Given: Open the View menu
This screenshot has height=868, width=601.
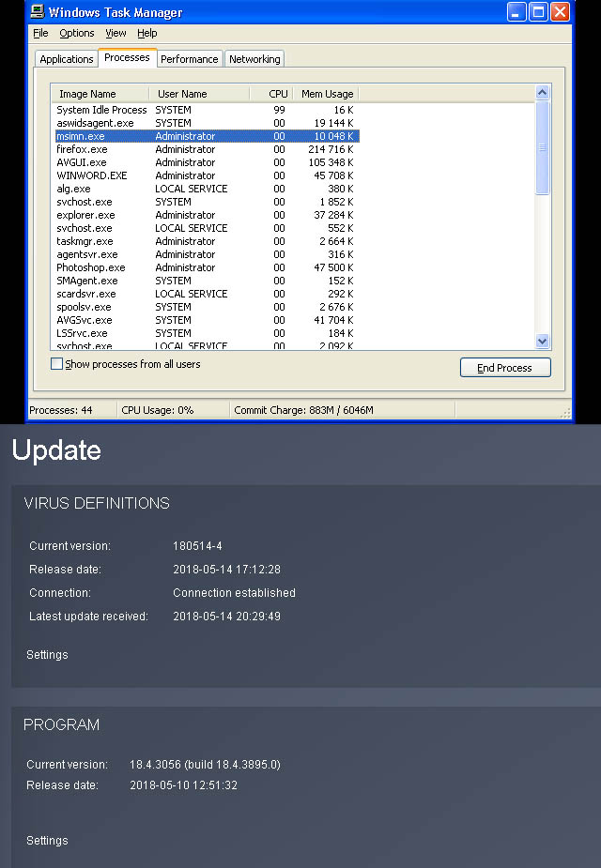Looking at the screenshot, I should pos(116,33).
